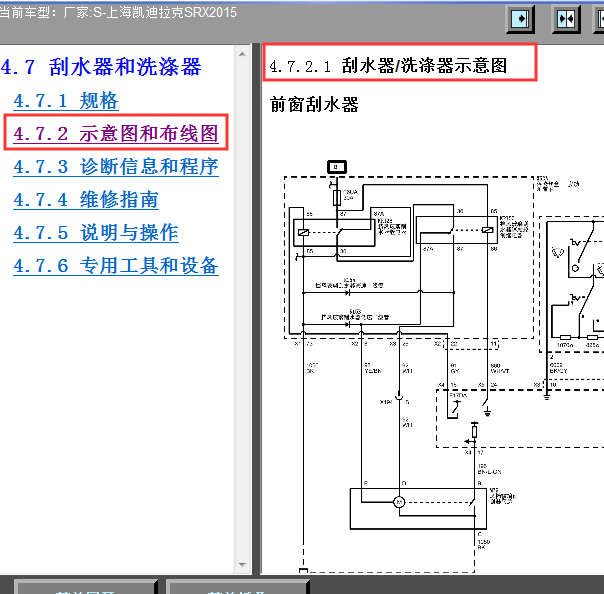Click the inward-arrows split pane icon
Viewport: 604px width, 594px height.
566,19
